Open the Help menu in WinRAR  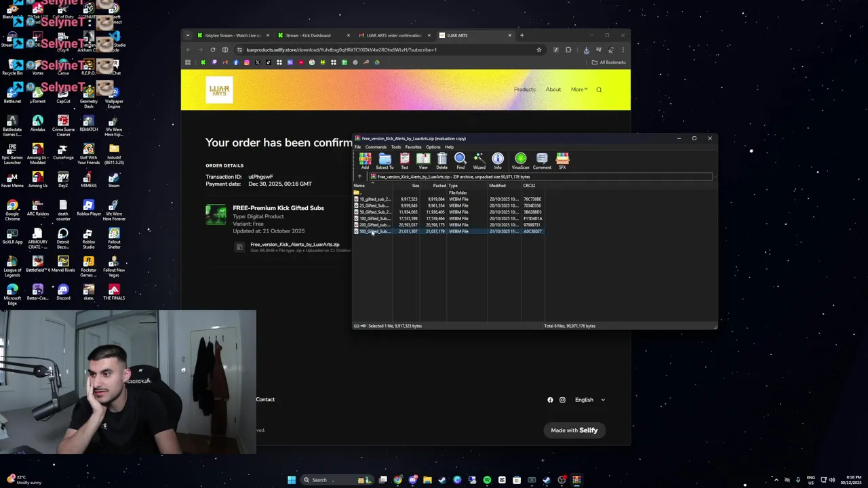coord(449,147)
